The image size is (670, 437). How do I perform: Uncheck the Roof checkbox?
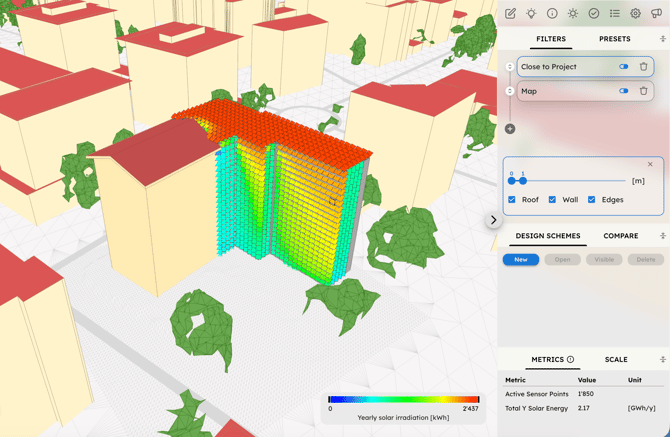pyautogui.click(x=512, y=200)
